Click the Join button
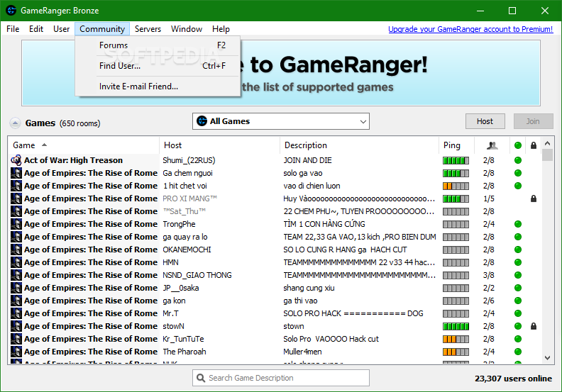The width and height of the screenshot is (562, 392). point(533,121)
